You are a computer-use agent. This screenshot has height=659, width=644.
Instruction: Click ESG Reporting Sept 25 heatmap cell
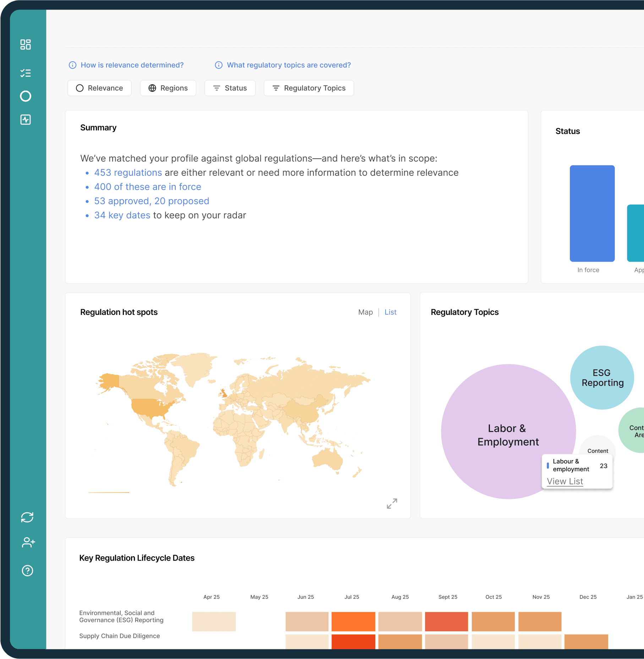[x=447, y=621]
